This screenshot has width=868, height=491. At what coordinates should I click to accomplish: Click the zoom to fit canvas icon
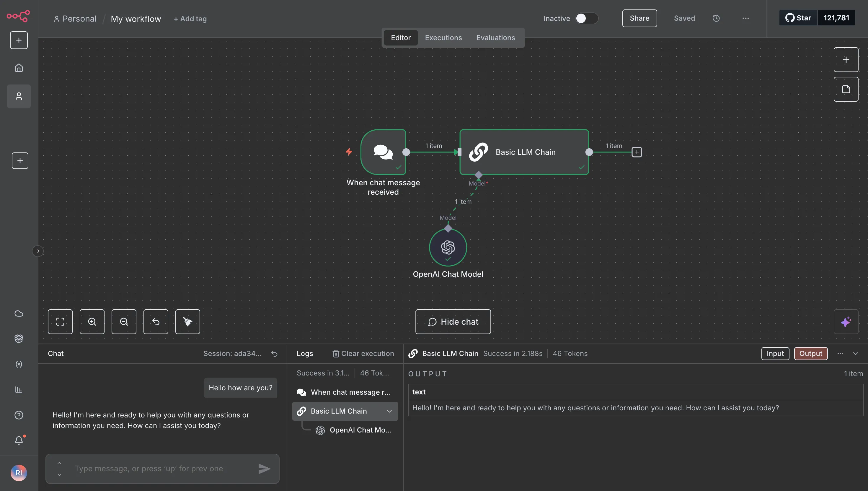tap(60, 321)
